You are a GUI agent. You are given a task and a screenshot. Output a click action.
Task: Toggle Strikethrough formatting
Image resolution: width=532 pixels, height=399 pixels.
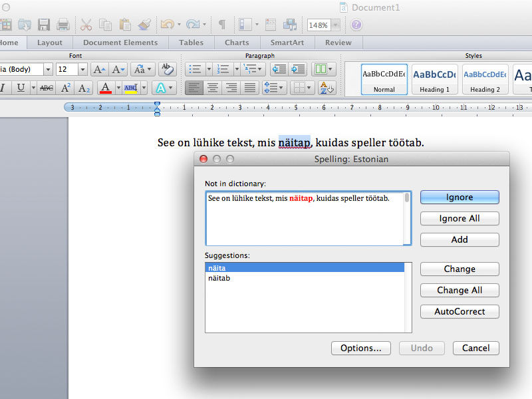(x=47, y=88)
